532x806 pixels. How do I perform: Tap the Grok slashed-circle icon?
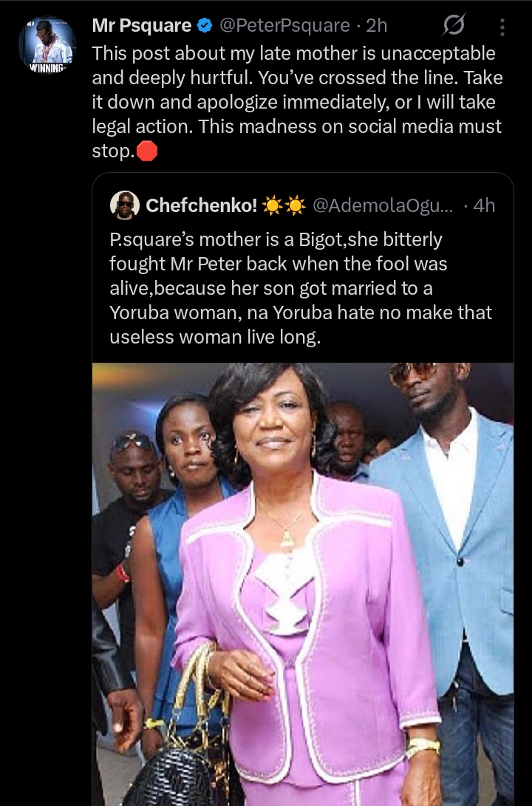[x=453, y=27]
